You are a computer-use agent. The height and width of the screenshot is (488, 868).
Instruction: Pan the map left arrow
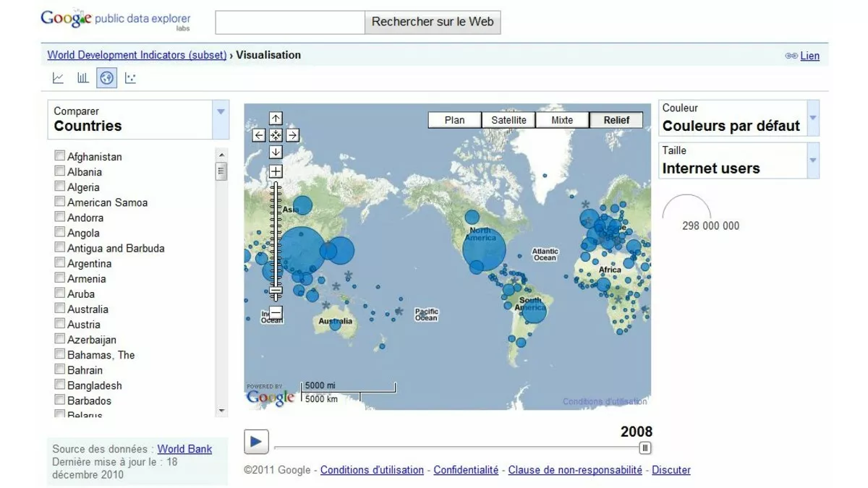259,135
